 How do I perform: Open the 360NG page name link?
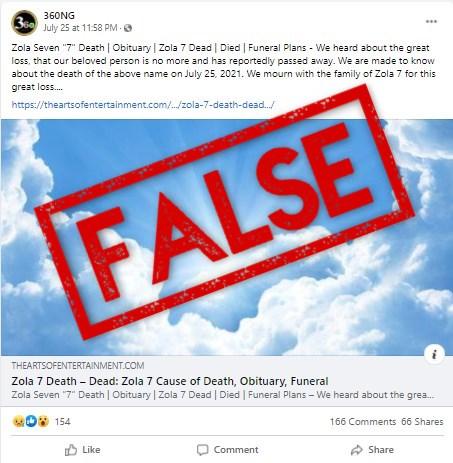click(x=59, y=15)
